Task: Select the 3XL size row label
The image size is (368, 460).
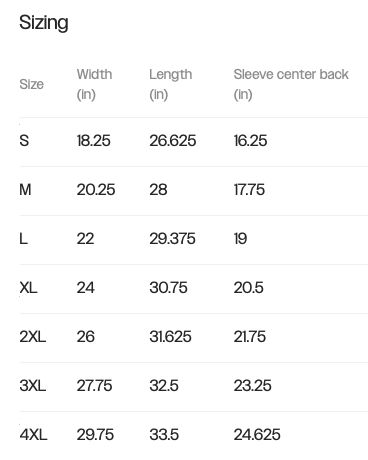Action: [x=33, y=386]
